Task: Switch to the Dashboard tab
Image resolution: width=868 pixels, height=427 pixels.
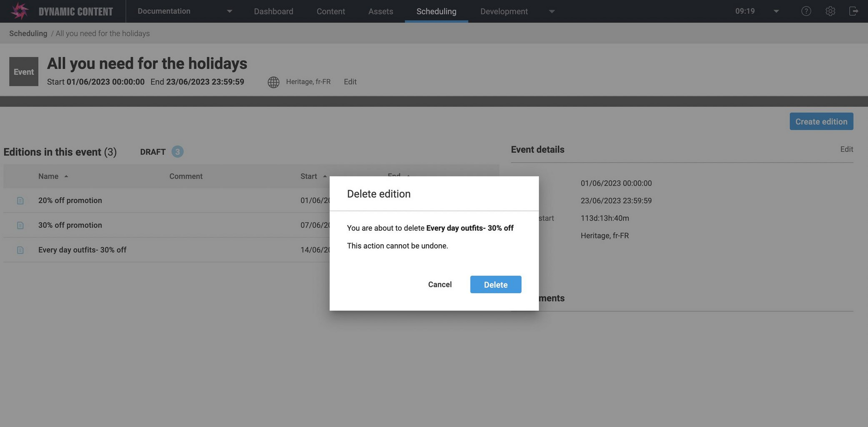Action: coord(273,12)
